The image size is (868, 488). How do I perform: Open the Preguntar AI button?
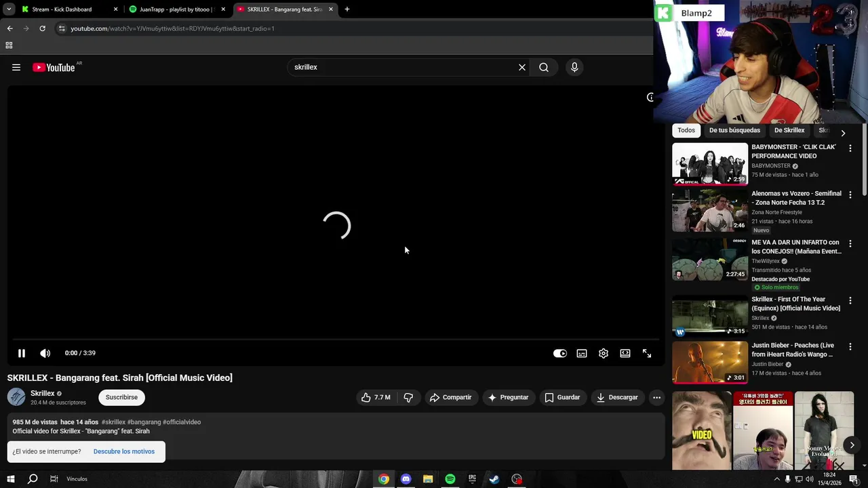(508, 397)
